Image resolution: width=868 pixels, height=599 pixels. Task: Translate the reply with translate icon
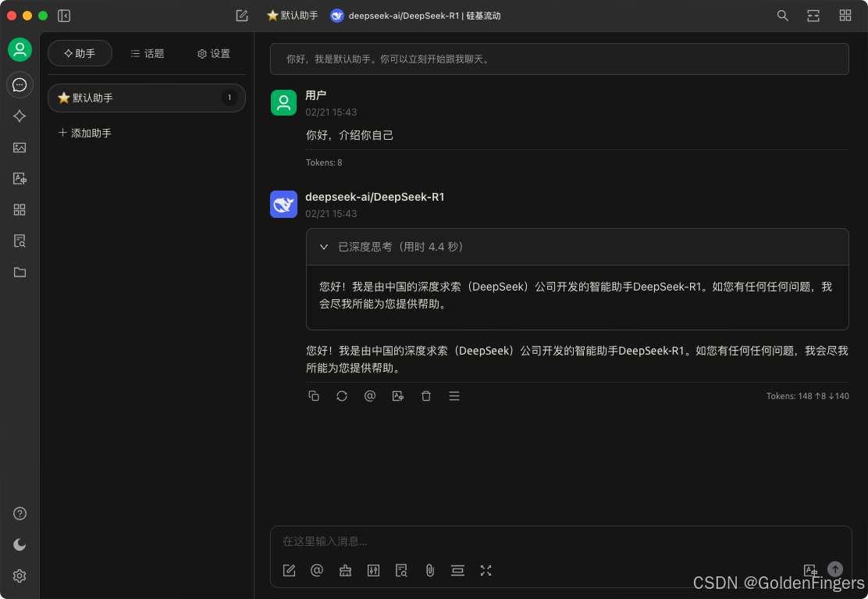click(x=398, y=396)
